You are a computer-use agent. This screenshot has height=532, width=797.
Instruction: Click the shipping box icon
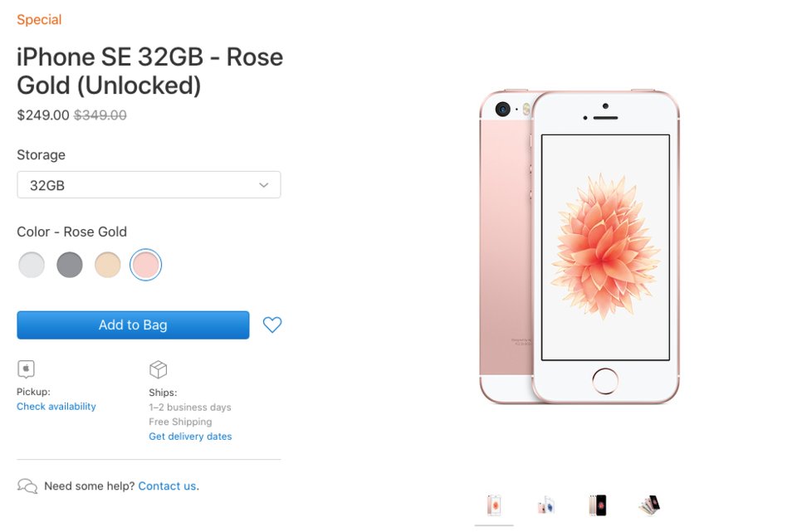[158, 369]
